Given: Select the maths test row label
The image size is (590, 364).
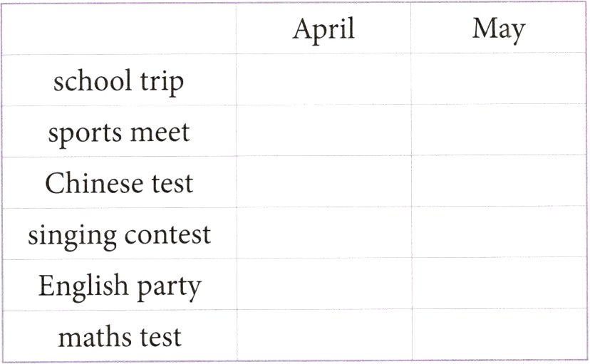Looking at the screenshot, I should 118,336.
